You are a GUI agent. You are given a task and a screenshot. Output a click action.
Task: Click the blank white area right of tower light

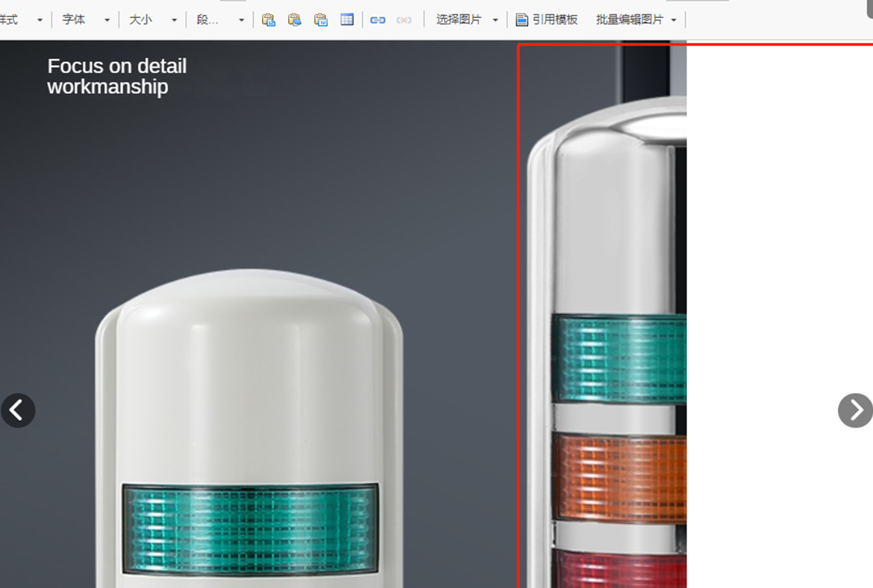pyautogui.click(x=776, y=224)
